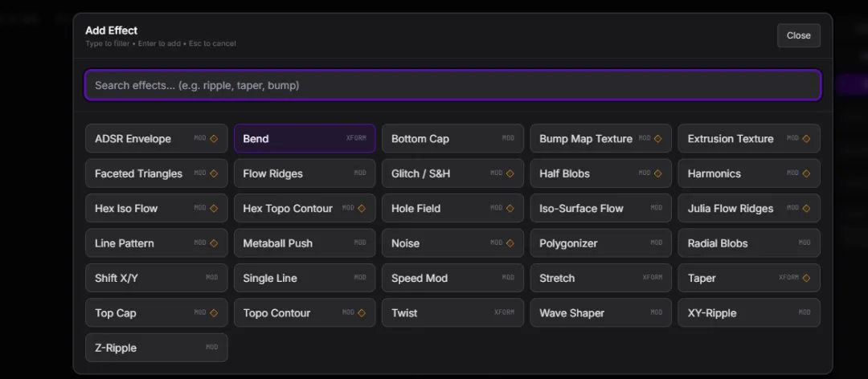The image size is (868, 379).
Task: Click the diamond icon on Glitch / S&H
Action: click(x=510, y=173)
